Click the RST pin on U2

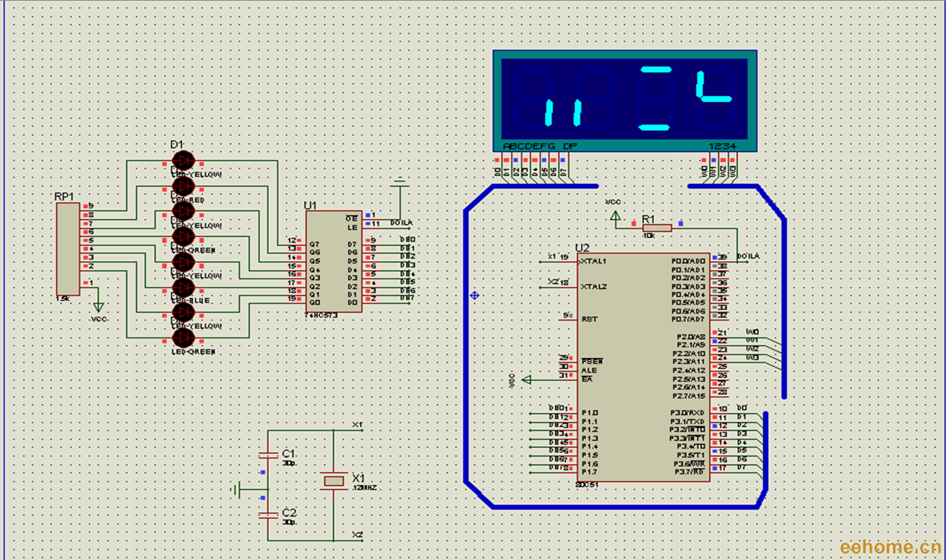(x=589, y=319)
